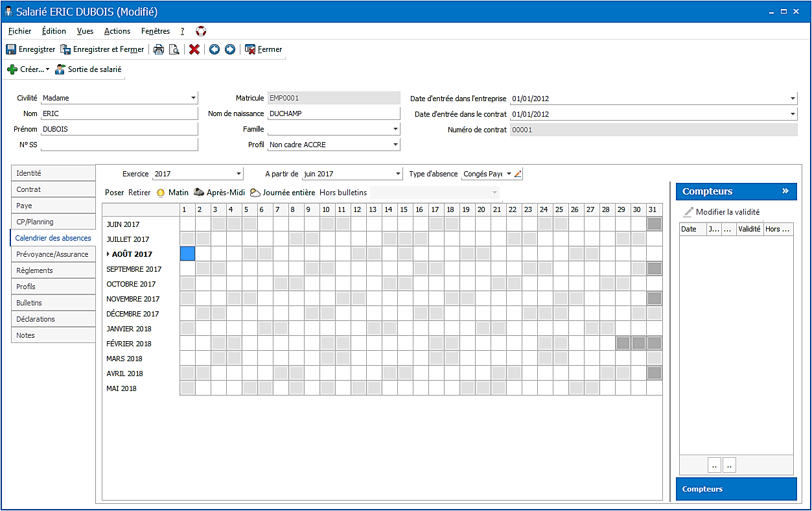Switch to the Déclarations tab
This screenshot has width=812, height=511.
[x=53, y=319]
